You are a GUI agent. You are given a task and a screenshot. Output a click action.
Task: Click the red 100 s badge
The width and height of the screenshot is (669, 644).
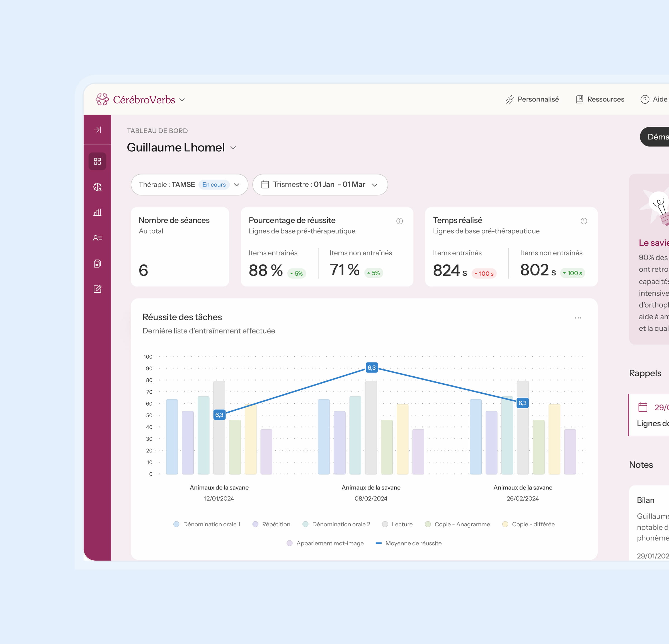pyautogui.click(x=484, y=274)
